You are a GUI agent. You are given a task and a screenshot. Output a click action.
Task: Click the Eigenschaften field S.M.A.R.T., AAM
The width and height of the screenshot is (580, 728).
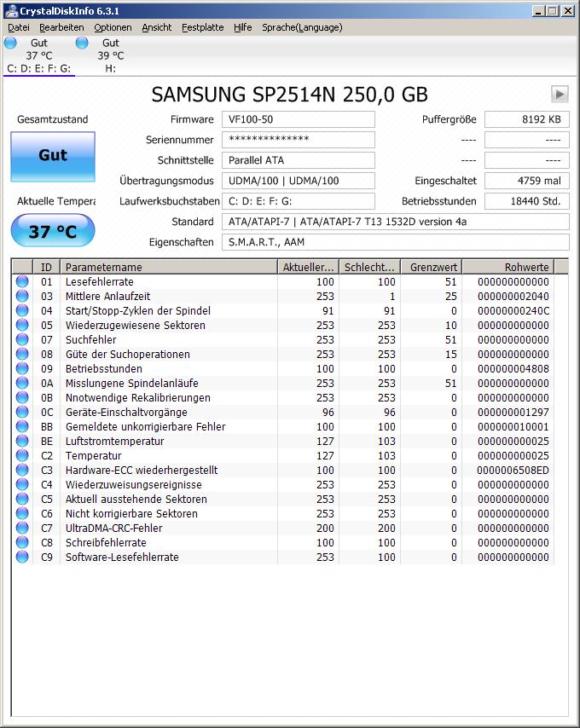(395, 242)
